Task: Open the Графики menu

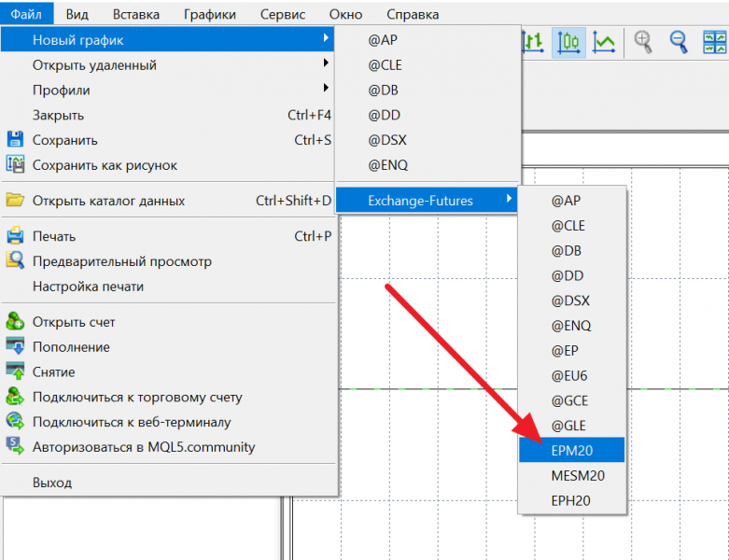Action: point(210,14)
